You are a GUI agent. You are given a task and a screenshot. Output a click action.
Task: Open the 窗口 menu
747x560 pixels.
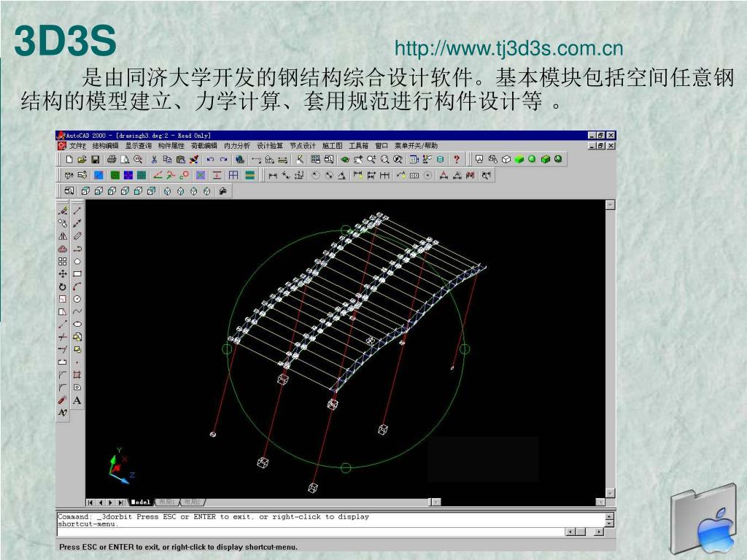point(382,146)
